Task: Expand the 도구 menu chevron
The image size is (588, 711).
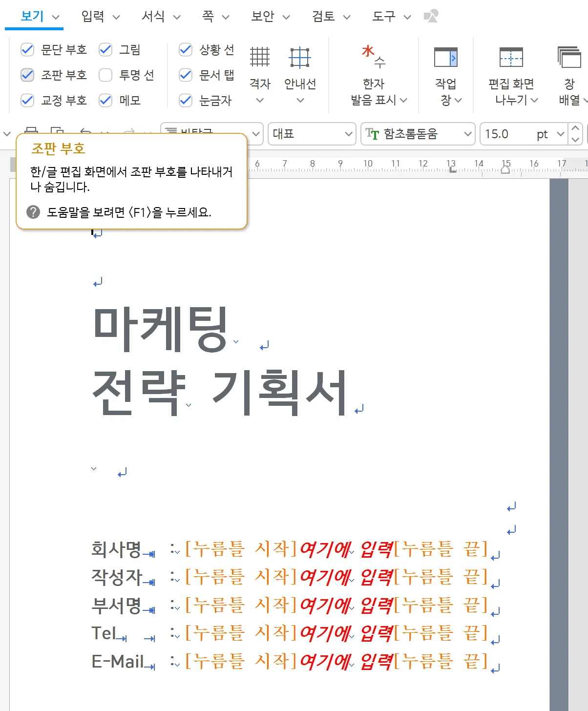Action: click(407, 16)
